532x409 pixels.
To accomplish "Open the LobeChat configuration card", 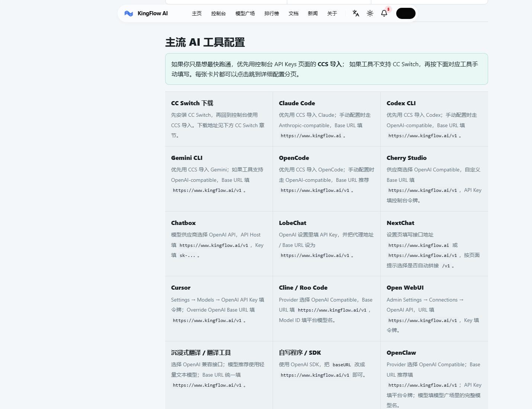I will click(327, 244).
